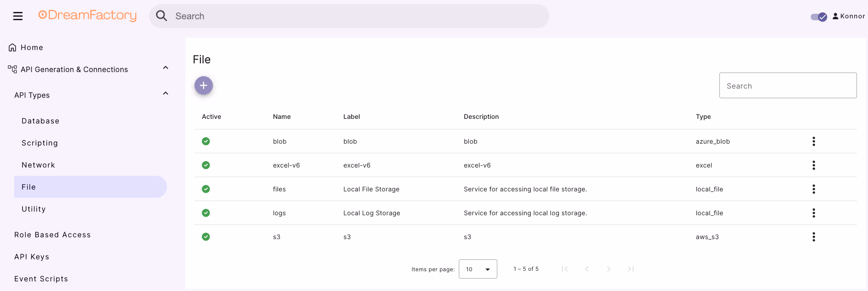Open Role Based Access section
The image size is (868, 291).
[x=53, y=235]
